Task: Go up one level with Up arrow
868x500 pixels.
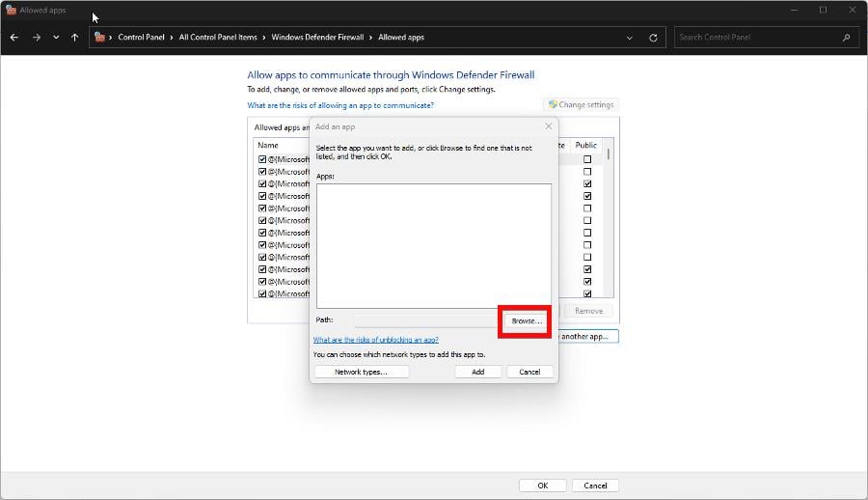Action: point(74,37)
